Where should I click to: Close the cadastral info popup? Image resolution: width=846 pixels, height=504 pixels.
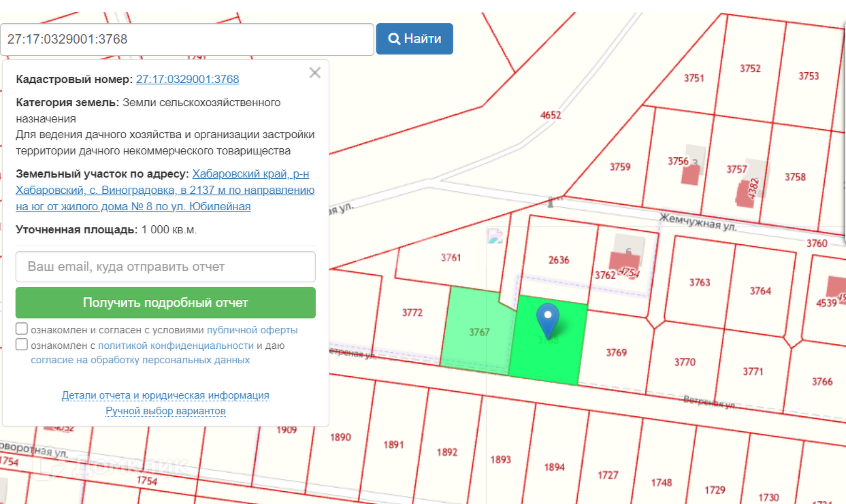314,73
